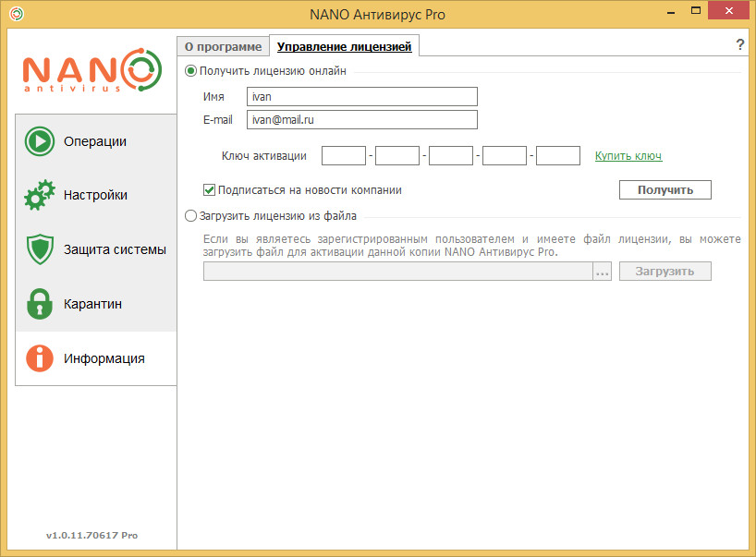Click the Получить button
The width and height of the screenshot is (756, 557).
pyautogui.click(x=665, y=190)
